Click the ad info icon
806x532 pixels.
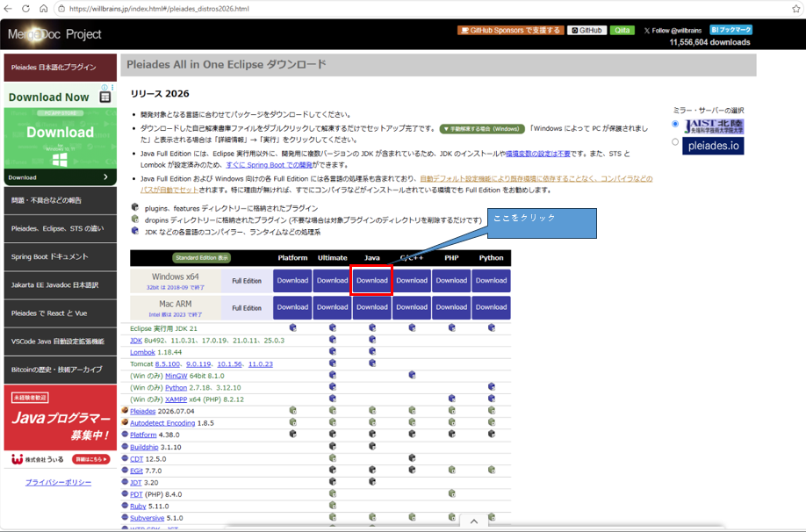click(104, 88)
